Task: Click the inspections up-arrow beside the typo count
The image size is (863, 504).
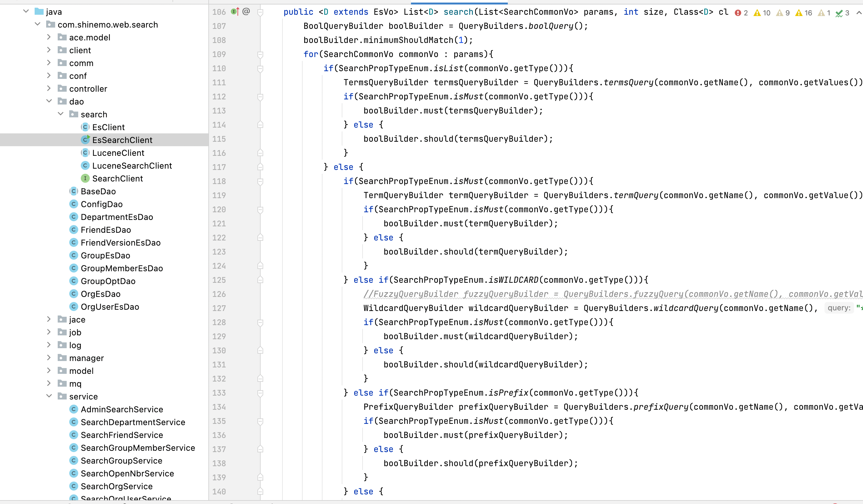Action: (859, 13)
